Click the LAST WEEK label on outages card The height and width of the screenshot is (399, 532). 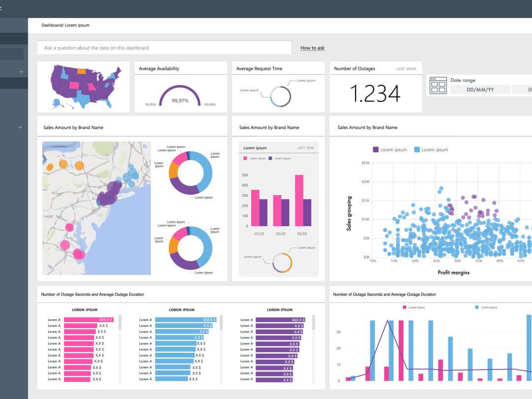coord(406,69)
